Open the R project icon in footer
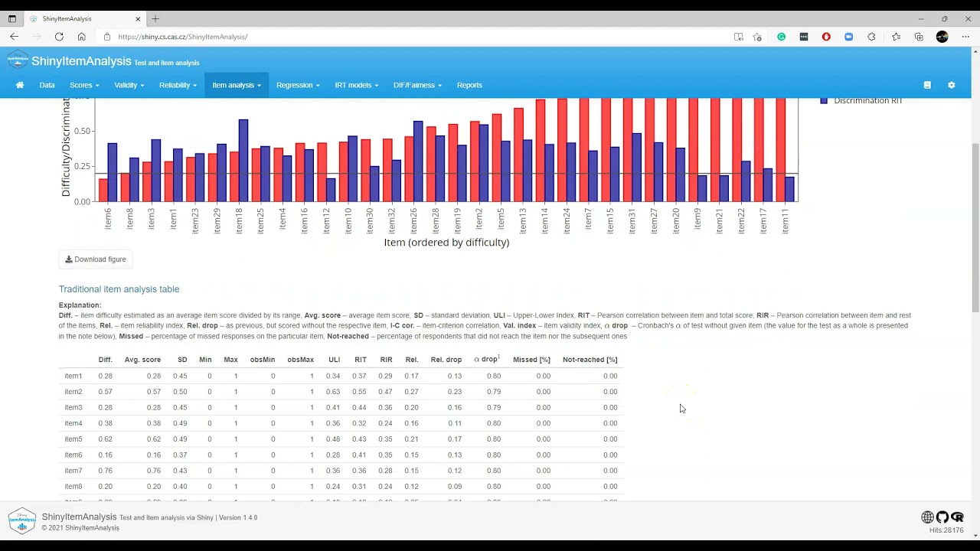 click(x=957, y=517)
